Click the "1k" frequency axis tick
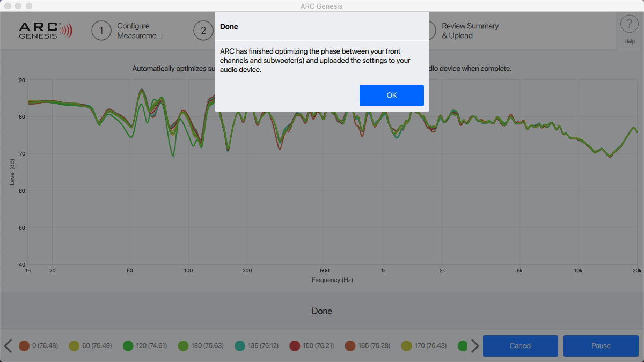Screen dimensions: 644x362 coord(383,271)
